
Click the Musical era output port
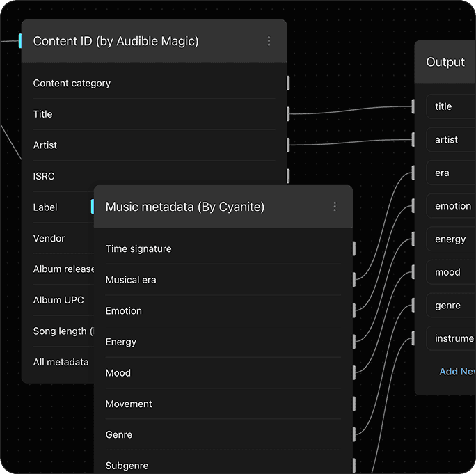coord(354,280)
